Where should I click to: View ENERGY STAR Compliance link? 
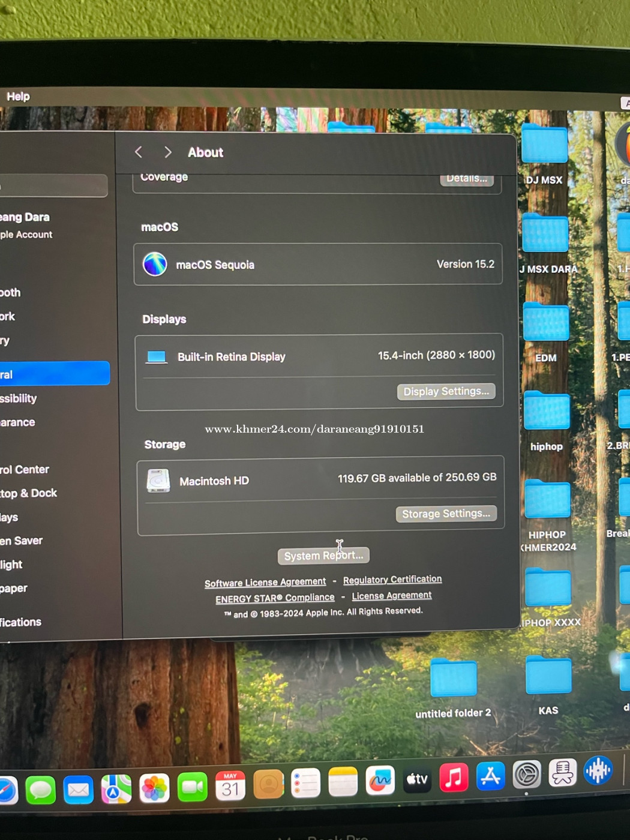275,598
